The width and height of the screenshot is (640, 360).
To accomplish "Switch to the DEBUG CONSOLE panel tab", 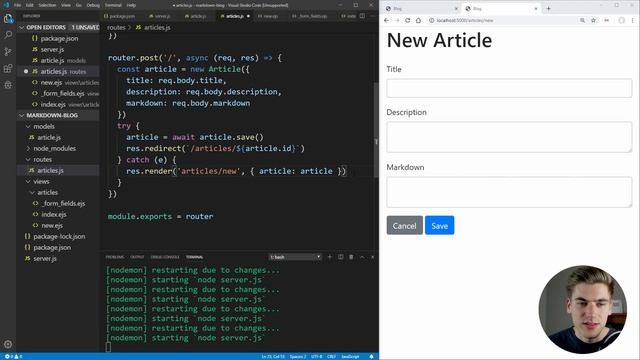I will point(165,257).
